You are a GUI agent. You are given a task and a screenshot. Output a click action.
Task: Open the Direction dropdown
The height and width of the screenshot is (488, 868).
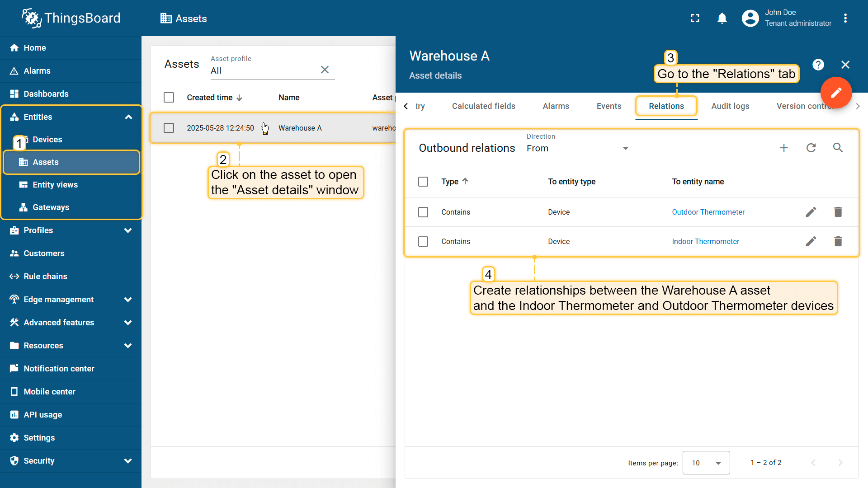click(577, 148)
